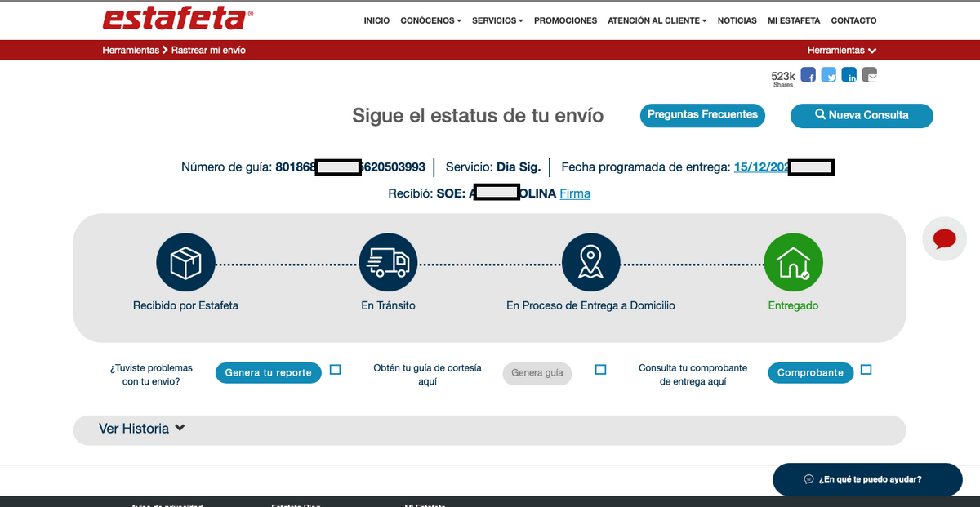The width and height of the screenshot is (980, 507).
Task: Expand the Servicios dropdown menu
Action: [x=497, y=20]
